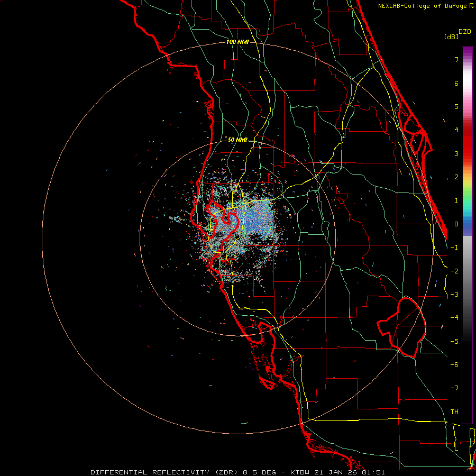This screenshot has height=476, width=476.
Task: Click the TH label on the color scale
Action: 454,412
